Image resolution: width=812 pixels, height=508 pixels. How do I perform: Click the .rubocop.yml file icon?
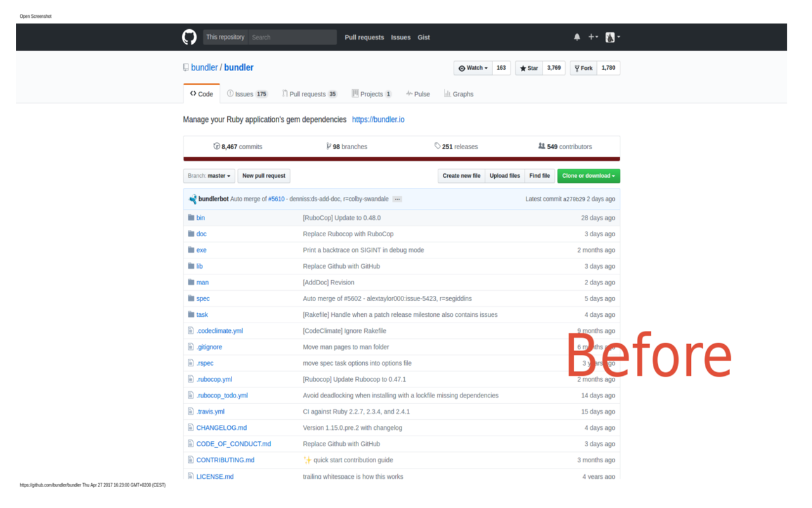tap(190, 379)
